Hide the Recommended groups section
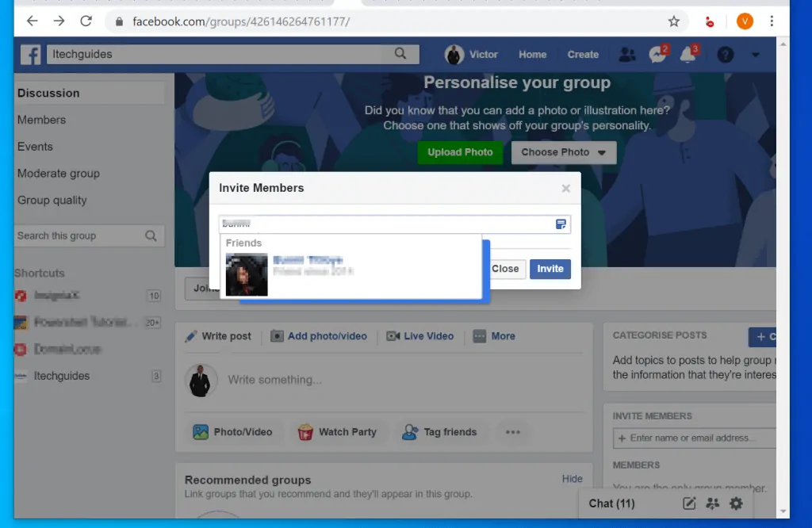The width and height of the screenshot is (812, 528). coord(572,479)
